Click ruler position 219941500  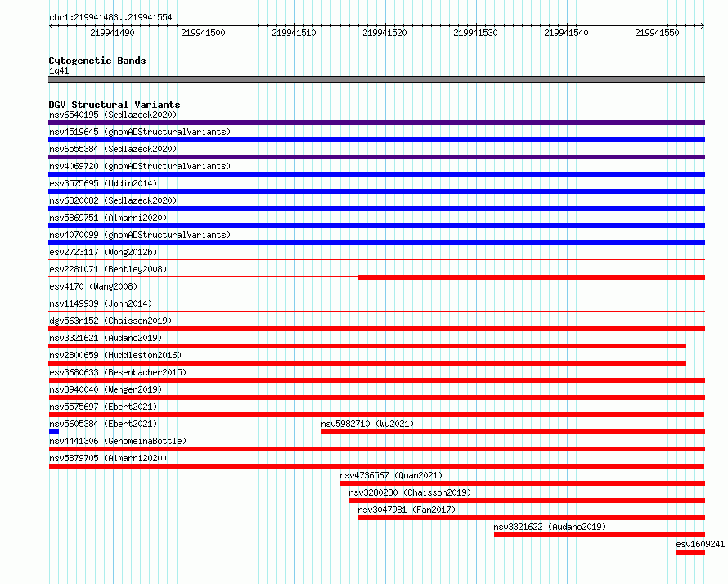[203, 33]
